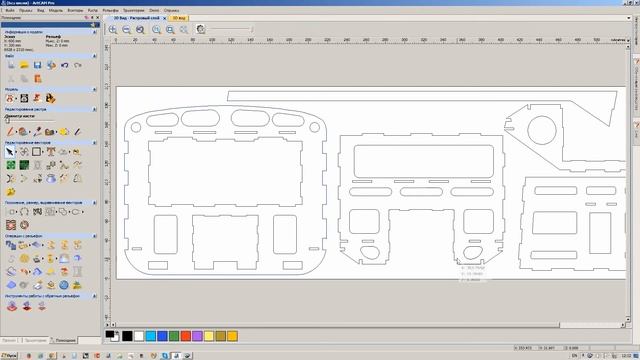Open the view tabs dropdown arrow
The height and width of the screenshot is (360, 640).
tap(629, 18)
